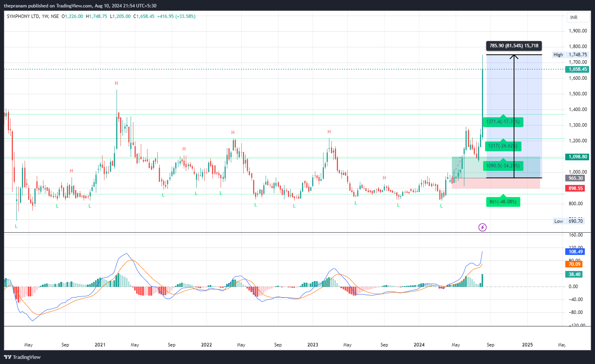Click the measurement tooltip 785.90 (81.54%)
Viewport: 595px width, 364px height.
pyautogui.click(x=514, y=46)
